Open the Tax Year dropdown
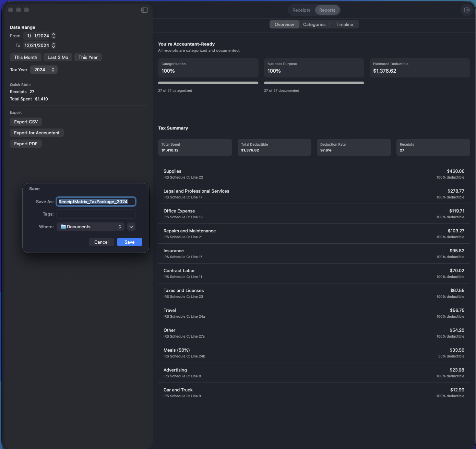This screenshot has width=476, height=449. tap(44, 70)
